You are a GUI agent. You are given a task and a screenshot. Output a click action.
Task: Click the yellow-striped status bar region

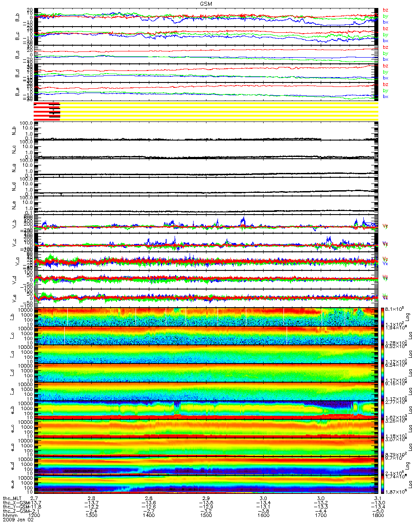tap(218, 111)
